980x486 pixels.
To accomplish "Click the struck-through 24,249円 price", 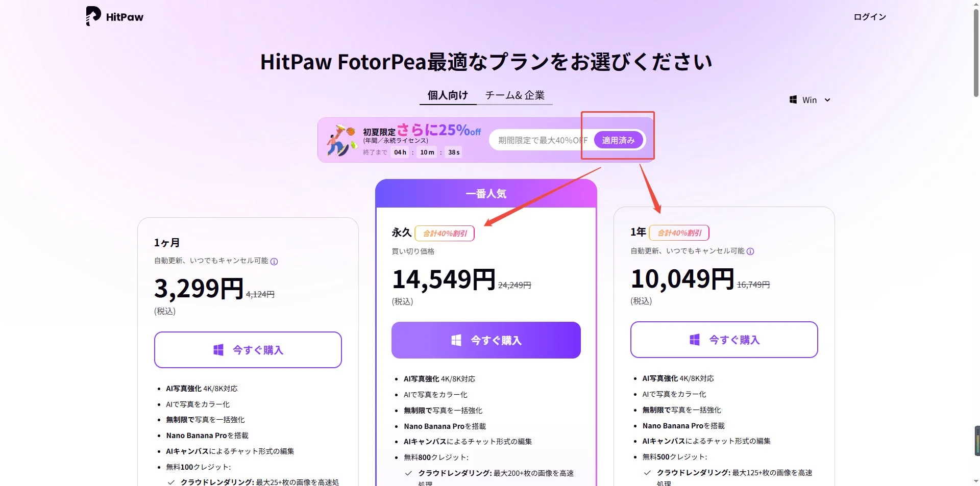I will 514,285.
